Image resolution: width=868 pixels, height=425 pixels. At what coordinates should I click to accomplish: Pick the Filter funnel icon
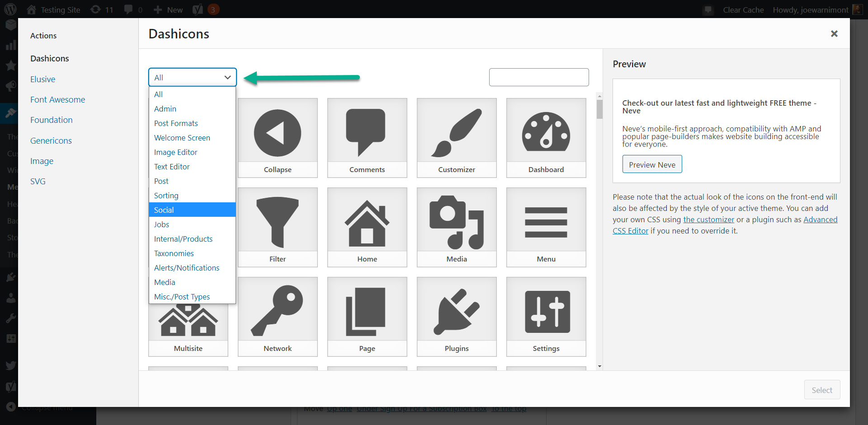click(x=278, y=221)
